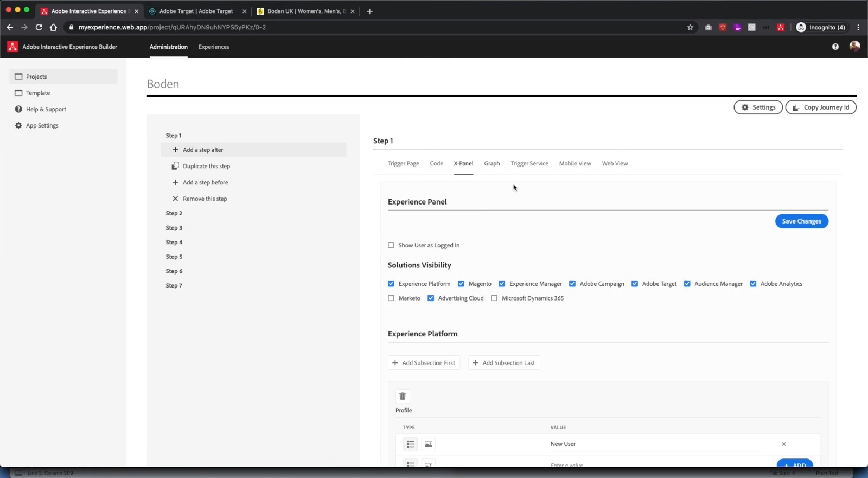The image size is (868, 478).
Task: Click the red Adobe Acrobat extension icon
Action: [x=781, y=27]
